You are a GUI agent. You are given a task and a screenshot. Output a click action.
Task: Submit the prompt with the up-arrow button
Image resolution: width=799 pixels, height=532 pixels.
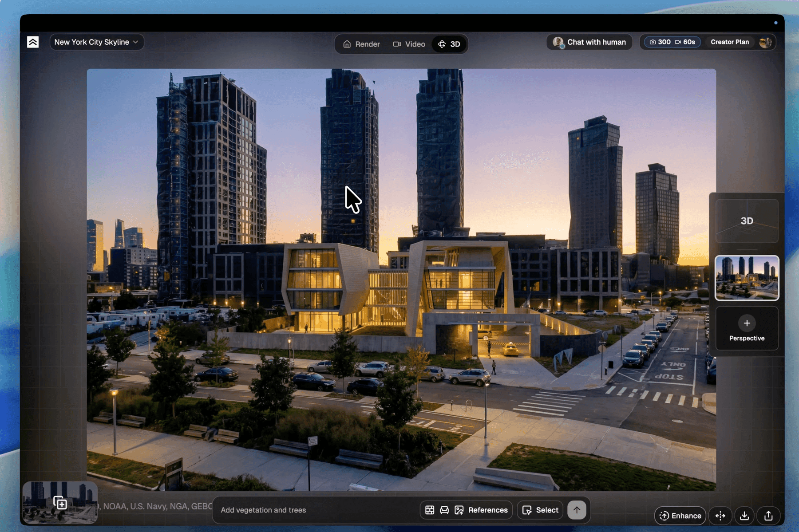[577, 510]
